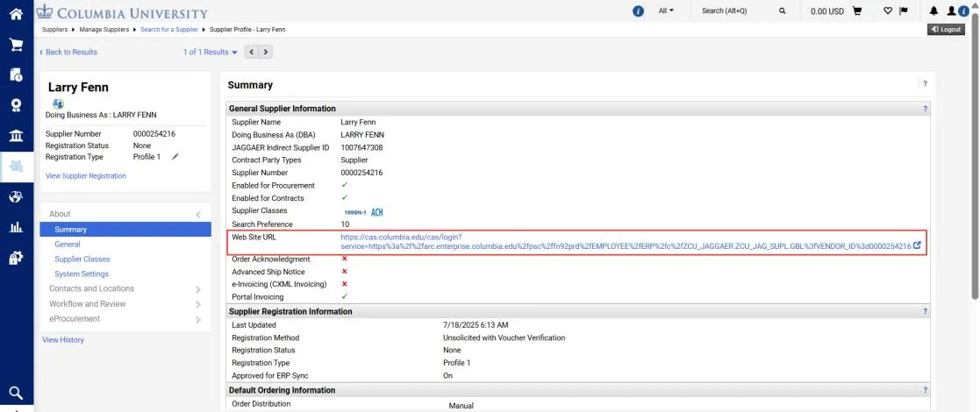This screenshot has height=412, width=980.
Task: Open the Orders document-clock sidebar icon
Action: tap(17, 75)
